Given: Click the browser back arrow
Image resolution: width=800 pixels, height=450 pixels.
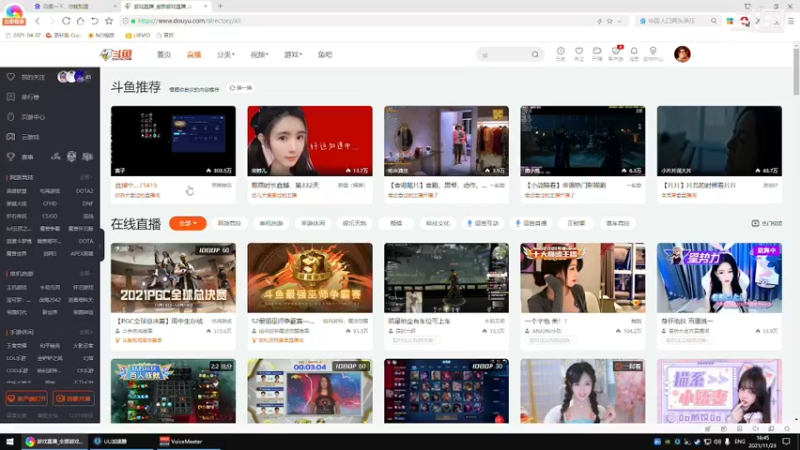Looking at the screenshot, I should pyautogui.click(x=37, y=21).
